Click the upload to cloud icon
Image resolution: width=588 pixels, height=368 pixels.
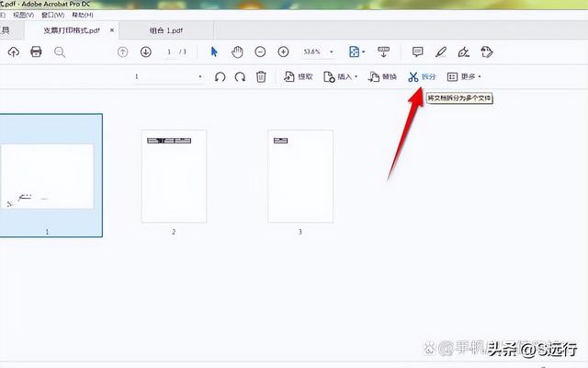pyautogui.click(x=14, y=52)
